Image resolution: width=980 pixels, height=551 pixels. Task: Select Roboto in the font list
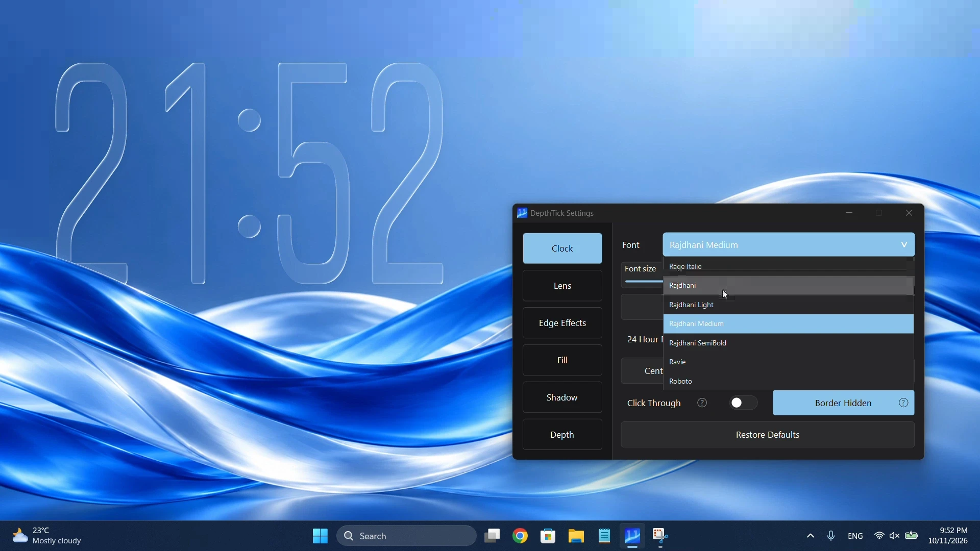(x=787, y=382)
